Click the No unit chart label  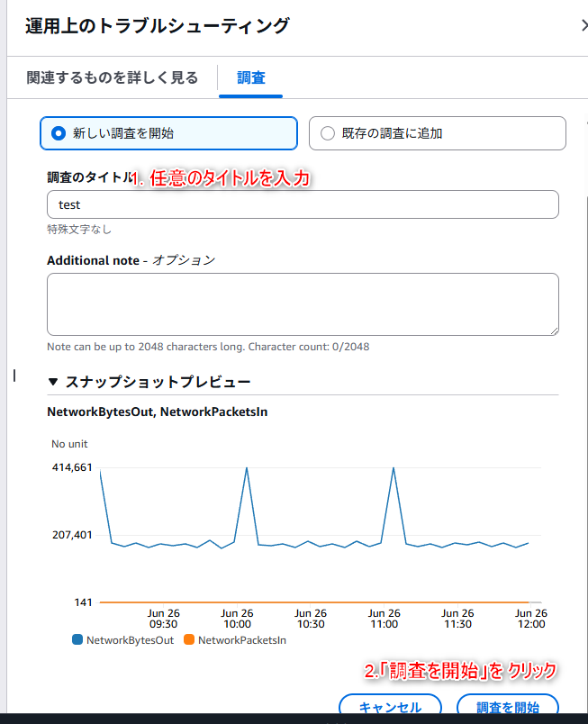click(x=69, y=444)
